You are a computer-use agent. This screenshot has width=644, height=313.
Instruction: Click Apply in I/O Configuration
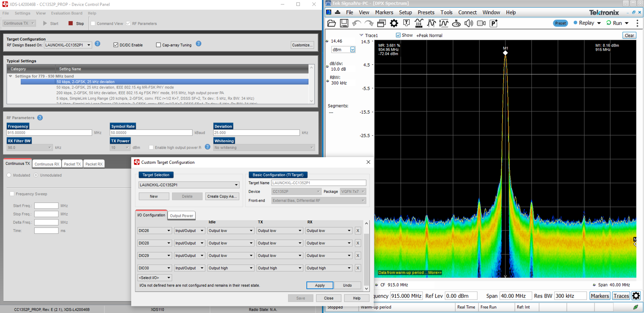click(x=320, y=285)
